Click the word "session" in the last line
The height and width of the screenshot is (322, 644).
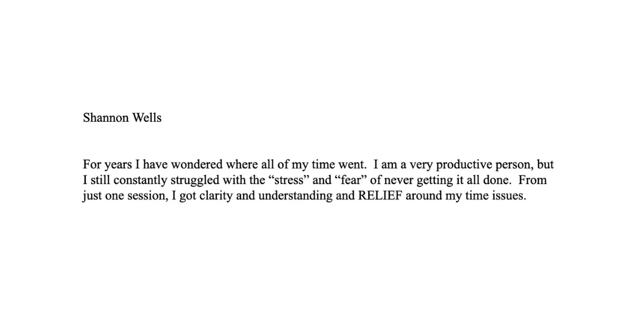pos(145,195)
